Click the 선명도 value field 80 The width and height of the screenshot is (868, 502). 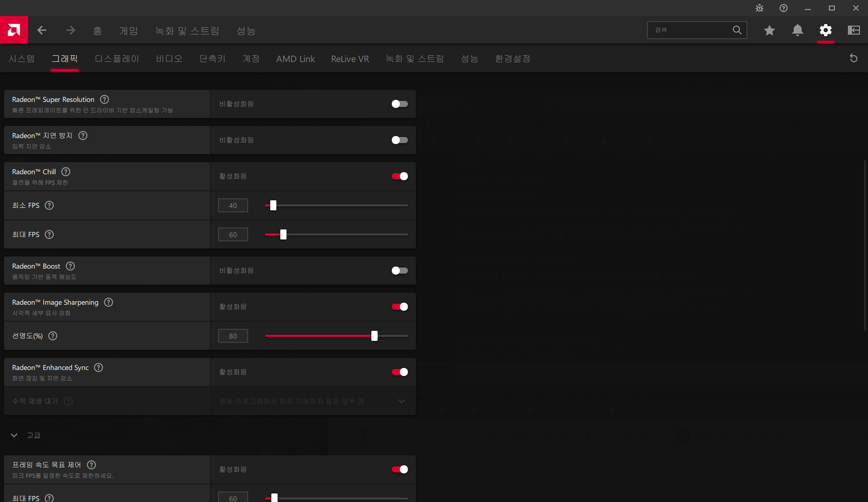point(233,336)
